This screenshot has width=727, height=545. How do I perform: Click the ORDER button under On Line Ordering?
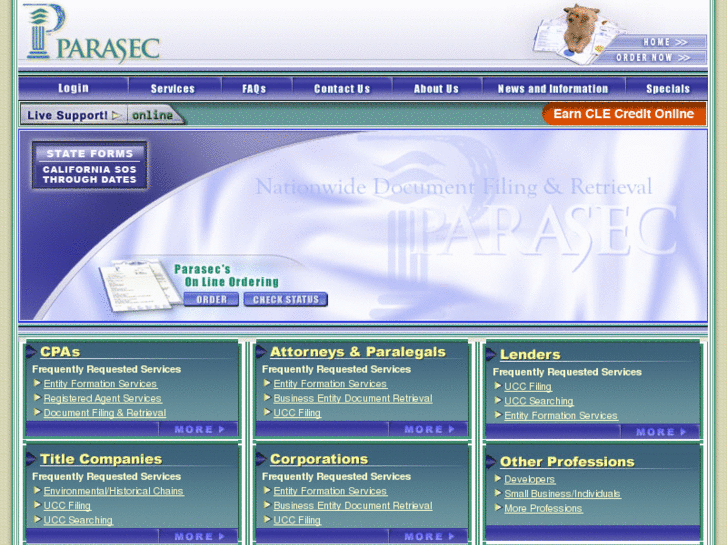pyautogui.click(x=211, y=300)
